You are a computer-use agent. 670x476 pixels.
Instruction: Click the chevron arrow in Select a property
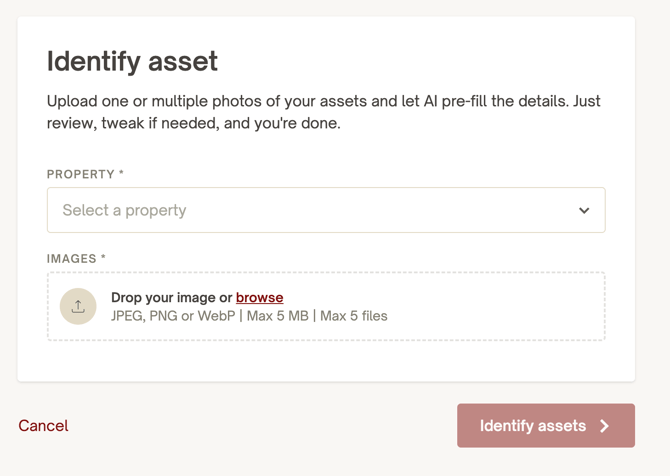click(x=584, y=210)
